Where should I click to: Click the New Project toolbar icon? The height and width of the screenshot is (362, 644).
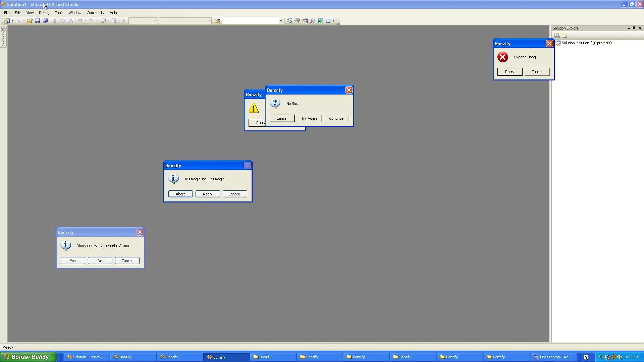7,21
